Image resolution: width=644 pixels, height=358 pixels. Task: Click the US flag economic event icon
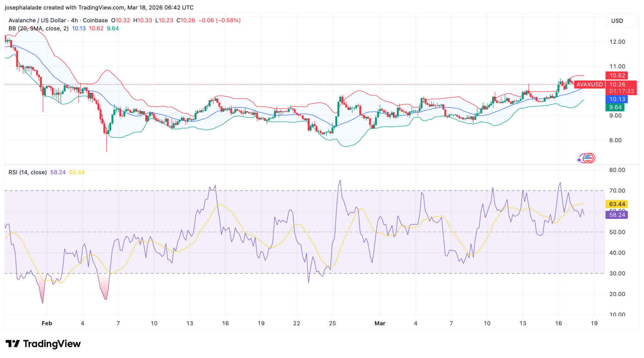click(589, 158)
